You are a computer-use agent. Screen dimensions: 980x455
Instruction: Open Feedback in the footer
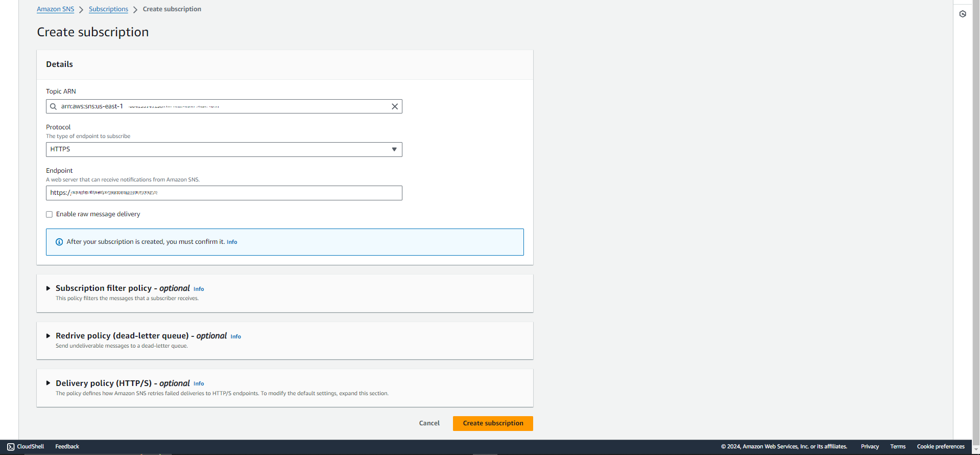click(x=67, y=446)
